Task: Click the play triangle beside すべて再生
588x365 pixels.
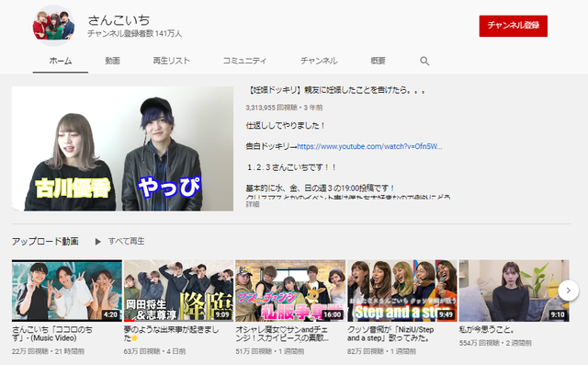Action: coord(98,242)
